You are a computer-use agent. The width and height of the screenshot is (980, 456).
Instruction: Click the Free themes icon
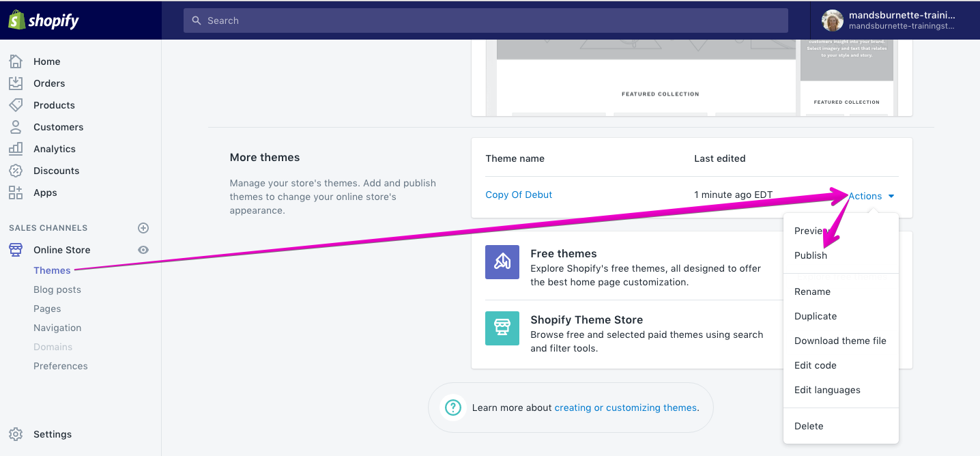[x=502, y=262]
